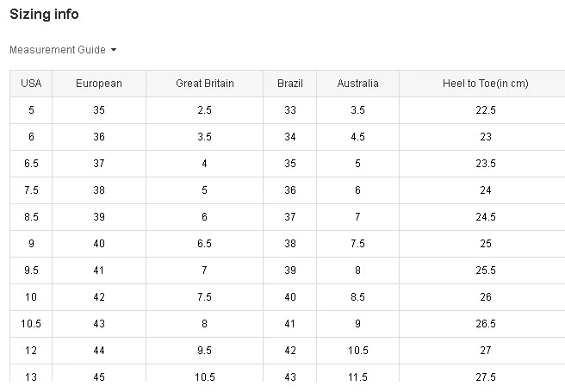This screenshot has height=392, width=565.
Task: Click the Brazil column header
Action: click(x=290, y=84)
